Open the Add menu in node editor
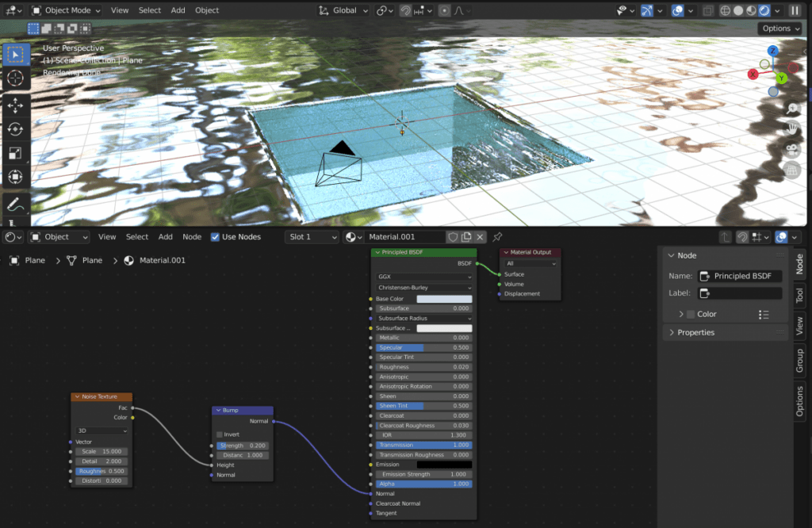812x528 pixels. [x=165, y=237]
